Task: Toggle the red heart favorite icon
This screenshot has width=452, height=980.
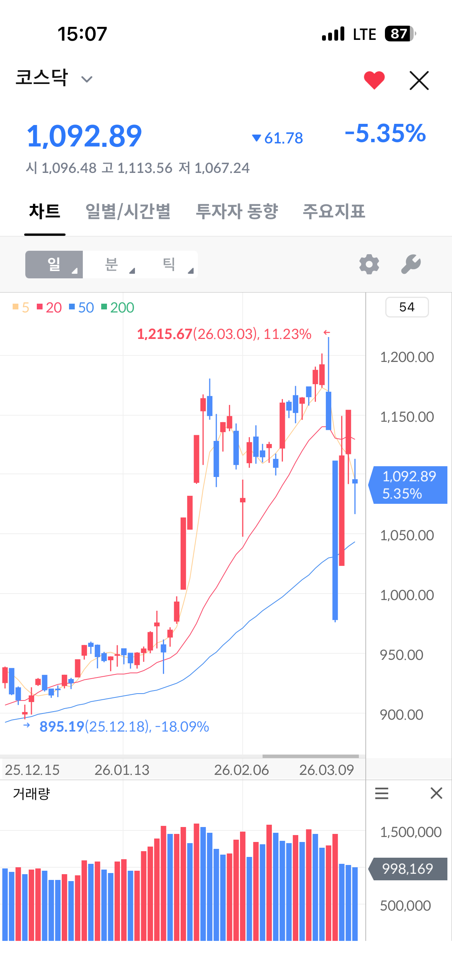Action: (x=374, y=80)
